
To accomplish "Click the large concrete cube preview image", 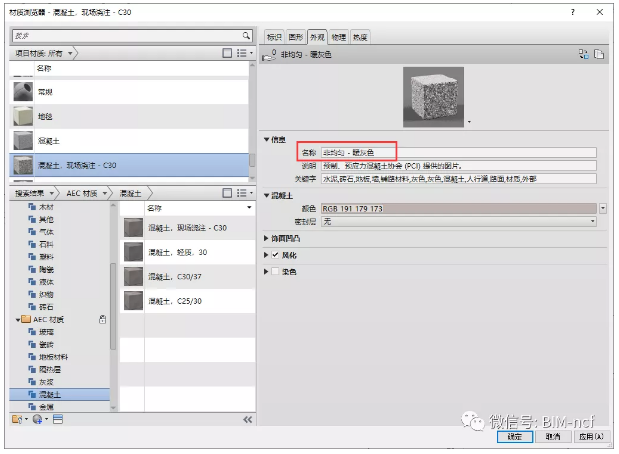I will [433, 97].
